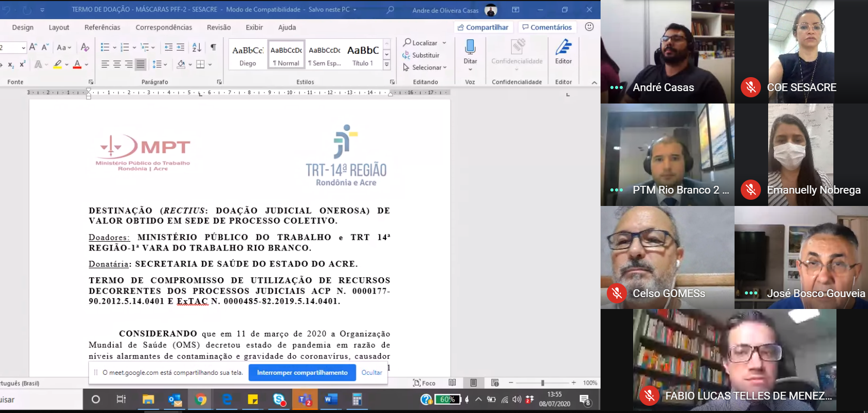Switch to web layout view
This screenshot has height=413, width=868.
point(495,382)
